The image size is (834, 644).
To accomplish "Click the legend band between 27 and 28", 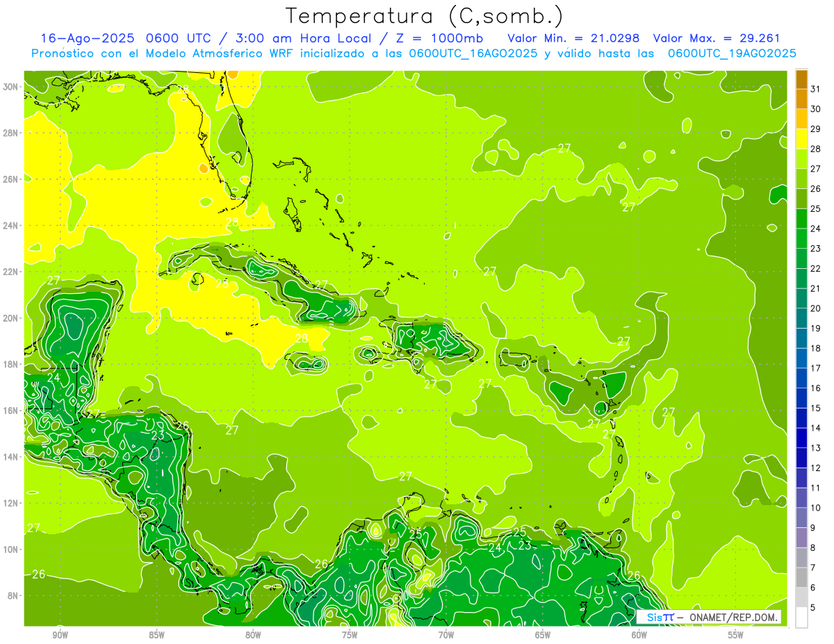I will (x=801, y=159).
